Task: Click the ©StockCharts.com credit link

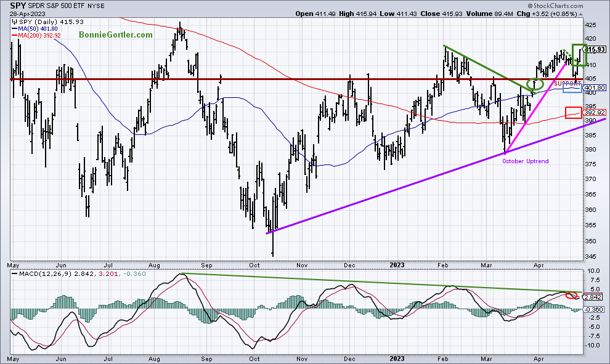Action: (555, 6)
